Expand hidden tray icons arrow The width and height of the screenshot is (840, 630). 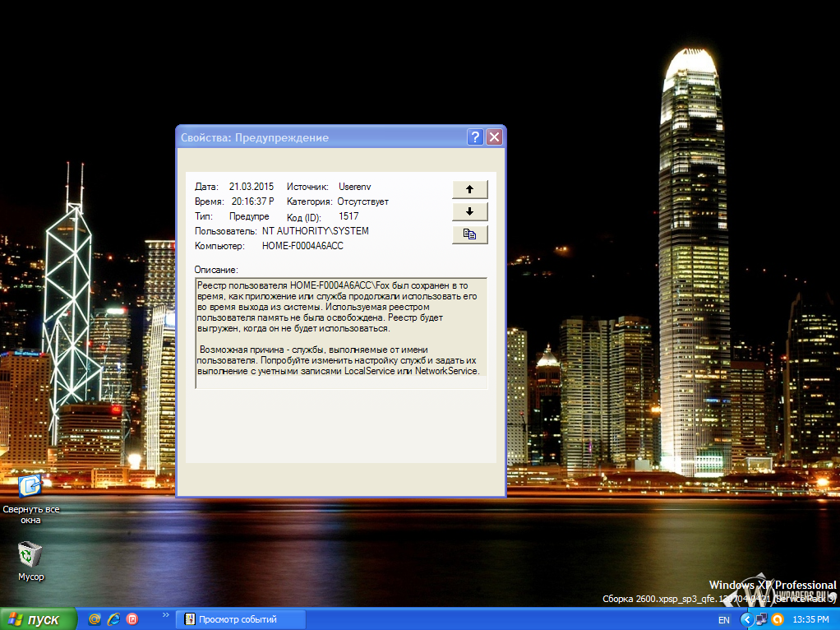746,620
